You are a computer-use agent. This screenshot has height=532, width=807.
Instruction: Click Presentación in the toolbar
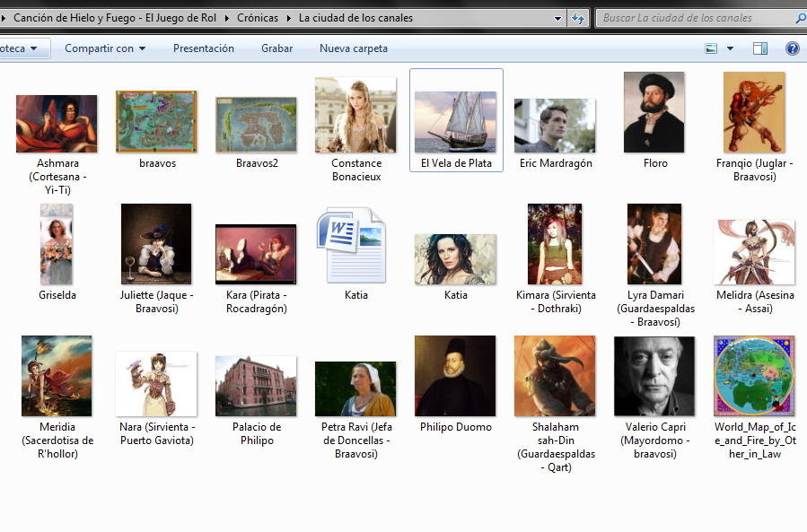click(203, 48)
